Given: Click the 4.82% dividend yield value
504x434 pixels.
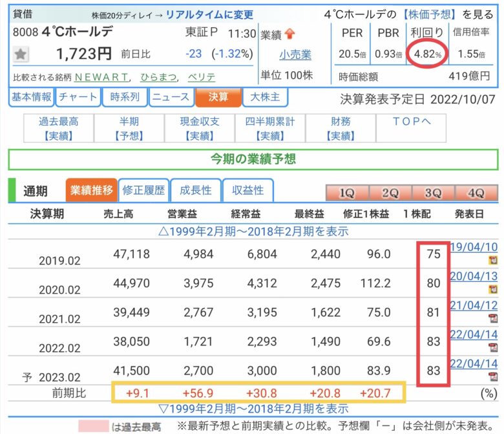Looking at the screenshot, I should pos(428,54).
